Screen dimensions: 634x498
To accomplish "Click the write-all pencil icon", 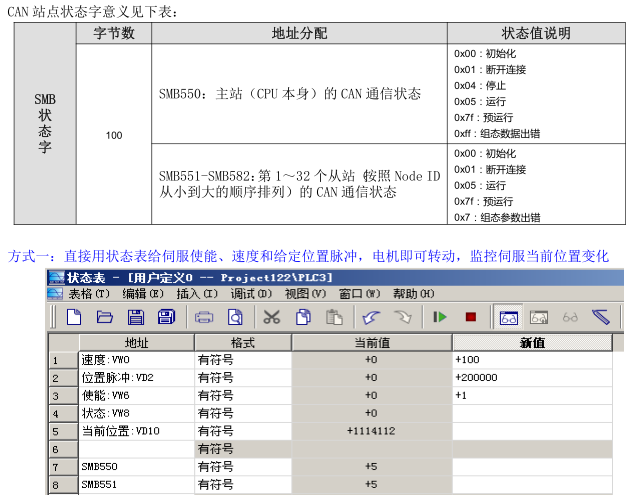I will coord(601,317).
